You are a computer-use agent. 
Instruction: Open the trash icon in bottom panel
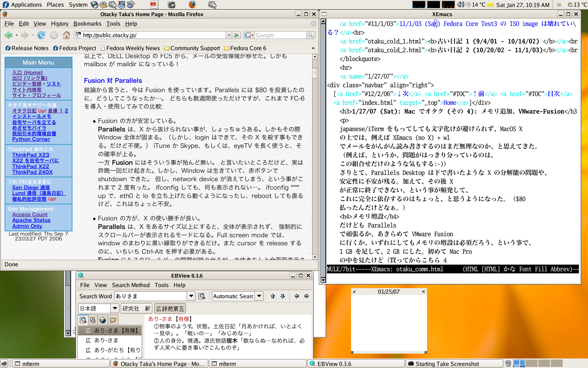tap(508, 363)
